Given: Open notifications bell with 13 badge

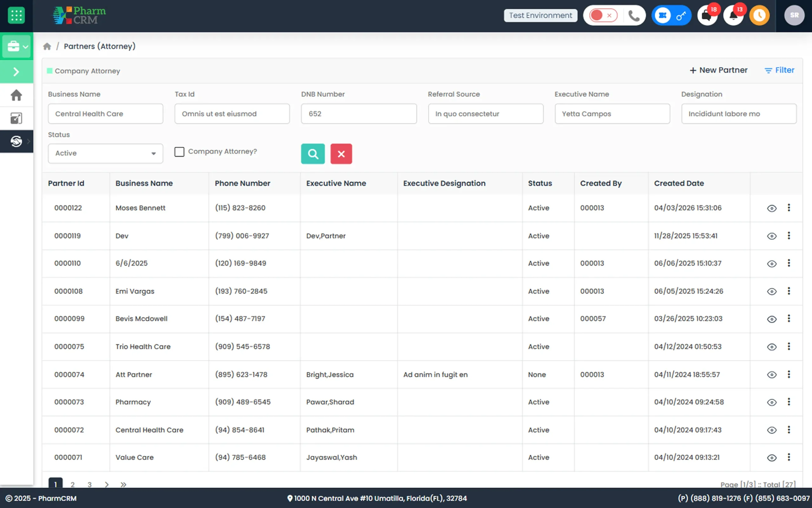Looking at the screenshot, I should coord(733,16).
